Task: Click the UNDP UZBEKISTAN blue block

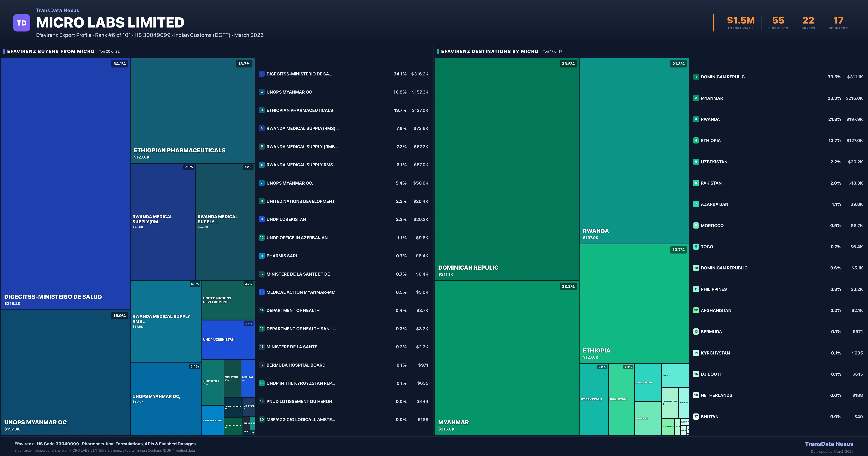Action: (228, 340)
